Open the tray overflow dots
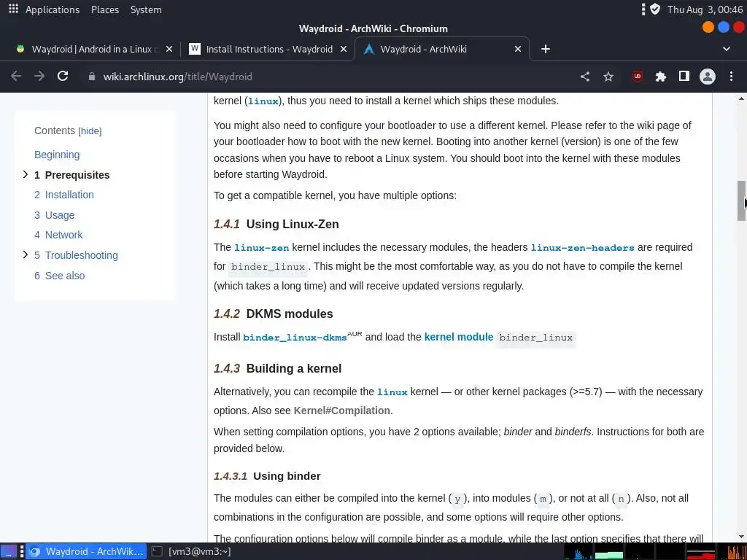Viewport: 747px width, 560px height. [643, 9]
